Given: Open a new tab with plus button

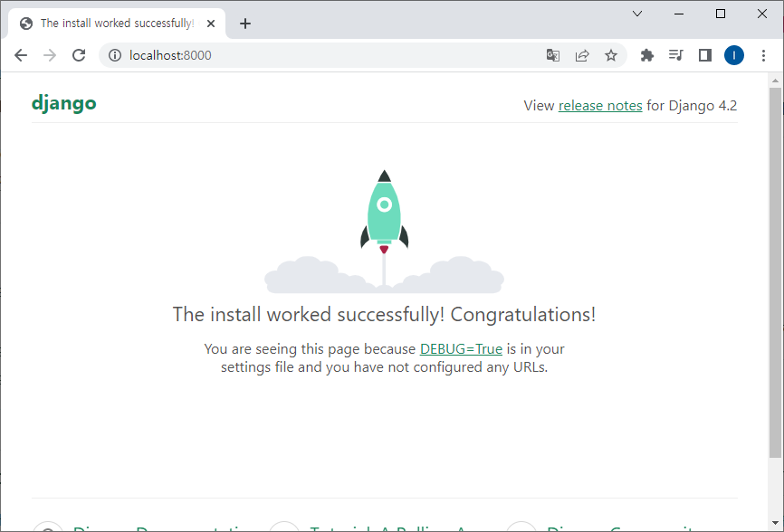Looking at the screenshot, I should 245,24.
